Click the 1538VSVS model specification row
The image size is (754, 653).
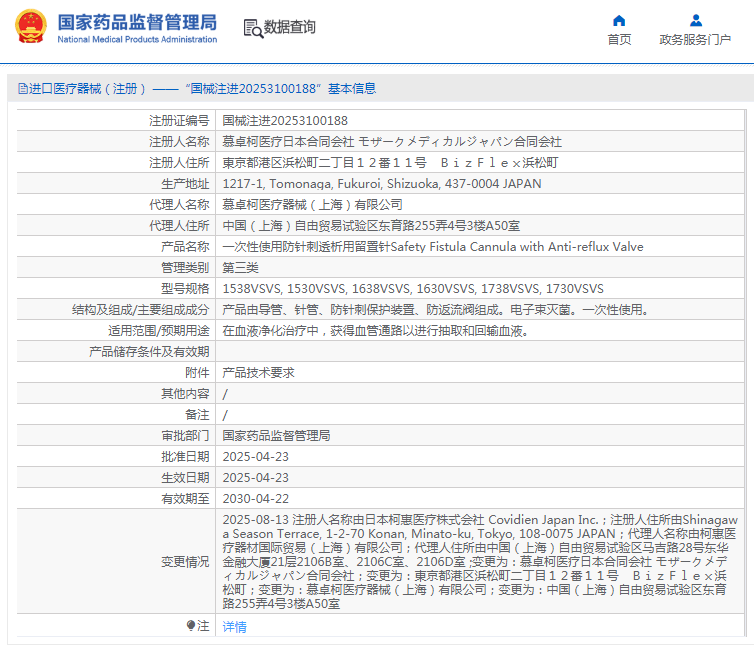[412, 289]
